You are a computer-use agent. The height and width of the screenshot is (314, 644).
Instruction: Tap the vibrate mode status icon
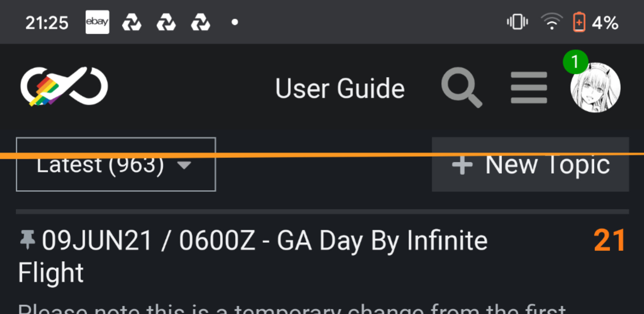(517, 22)
